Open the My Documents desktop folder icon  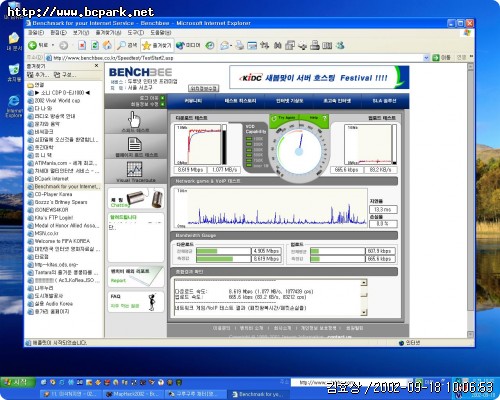[14, 41]
